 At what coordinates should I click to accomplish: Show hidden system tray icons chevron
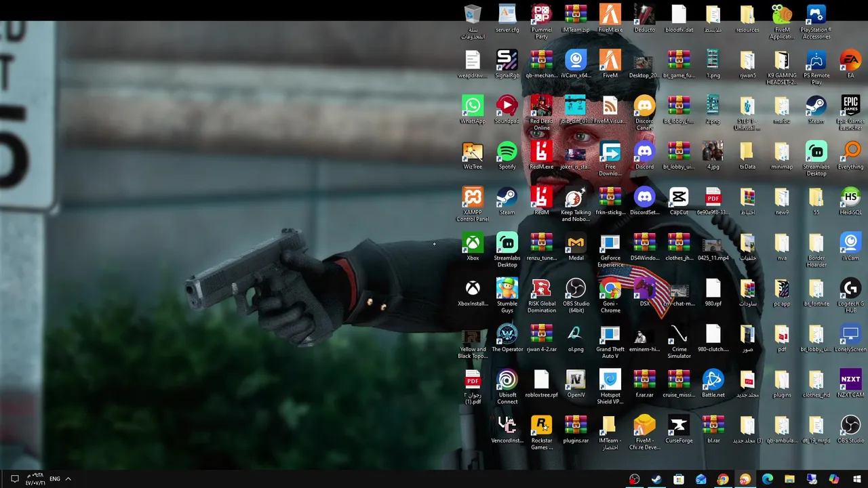click(68, 479)
